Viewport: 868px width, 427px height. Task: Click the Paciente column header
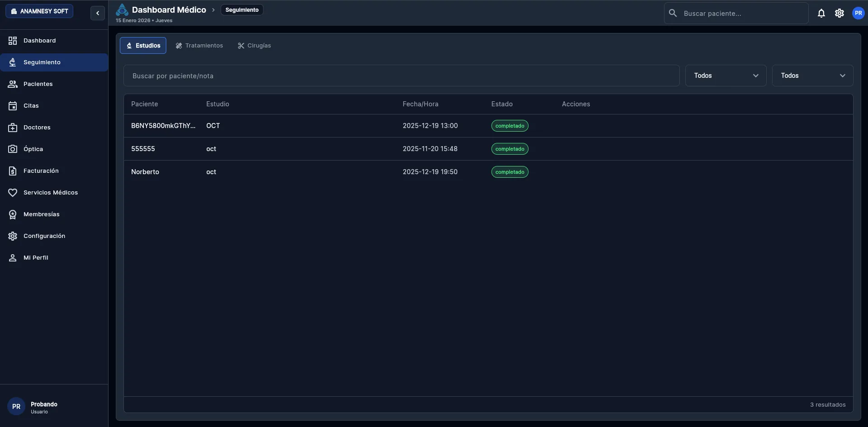pos(144,104)
